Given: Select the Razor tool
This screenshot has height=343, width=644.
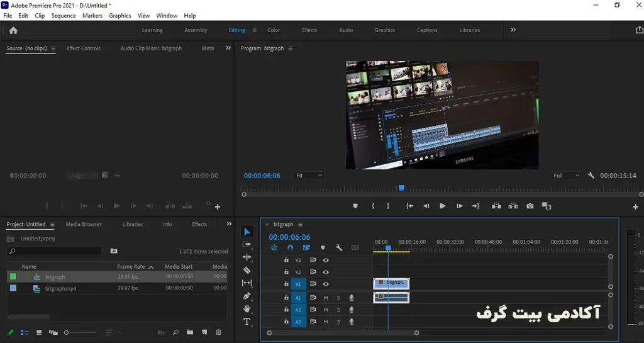Looking at the screenshot, I should pos(247,270).
